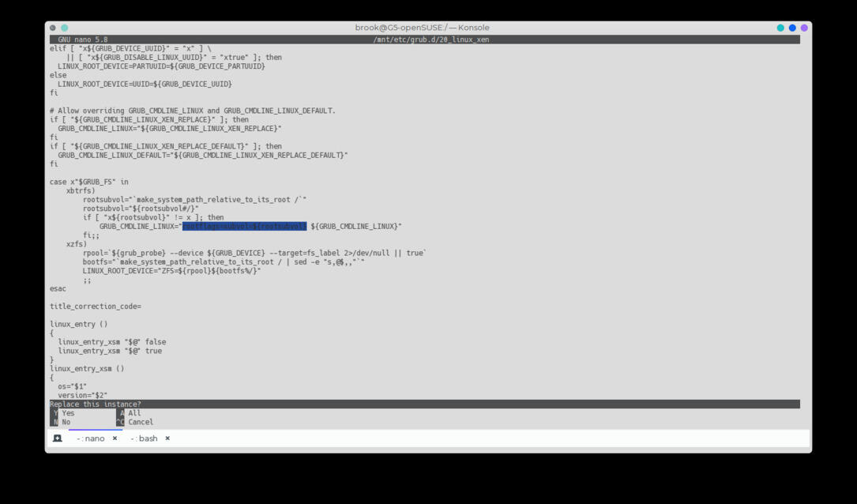Choose All in the replace prompt
Screen dimensions: 857x504
[x=134, y=413]
